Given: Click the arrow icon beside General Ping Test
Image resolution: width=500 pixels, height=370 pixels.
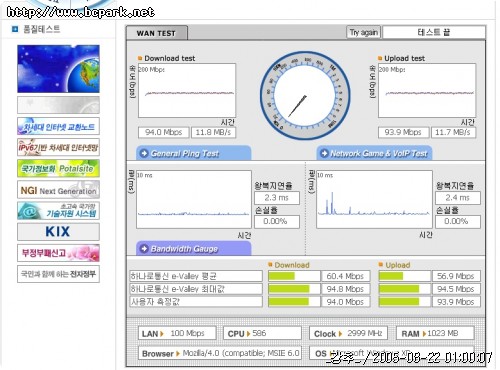Looking at the screenshot, I should click(x=144, y=153).
